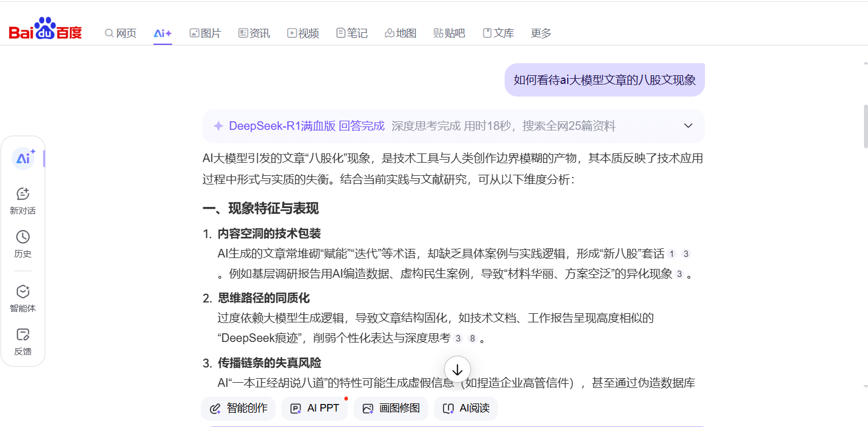Screen dimensions: 868x427
Task: Open the 笔记 tab
Action: click(x=352, y=33)
